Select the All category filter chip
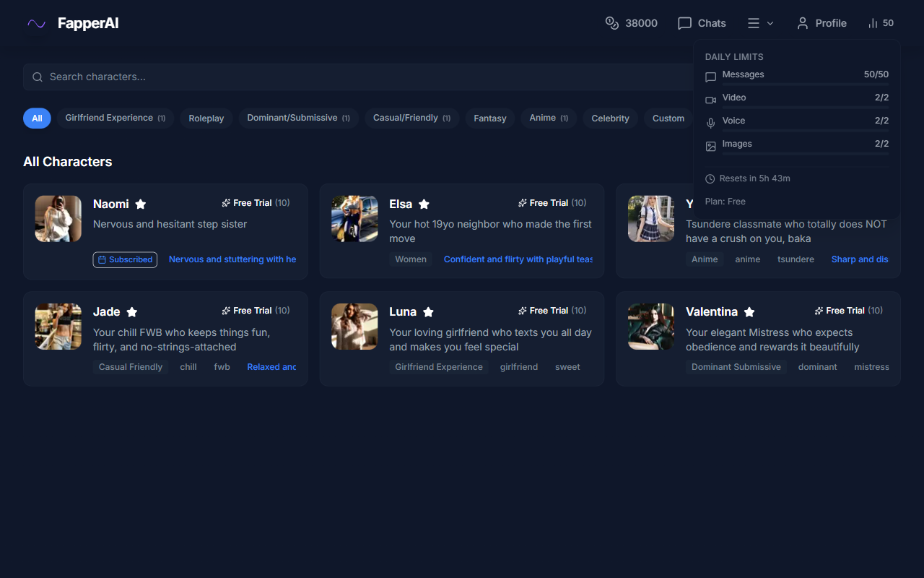 tap(37, 118)
